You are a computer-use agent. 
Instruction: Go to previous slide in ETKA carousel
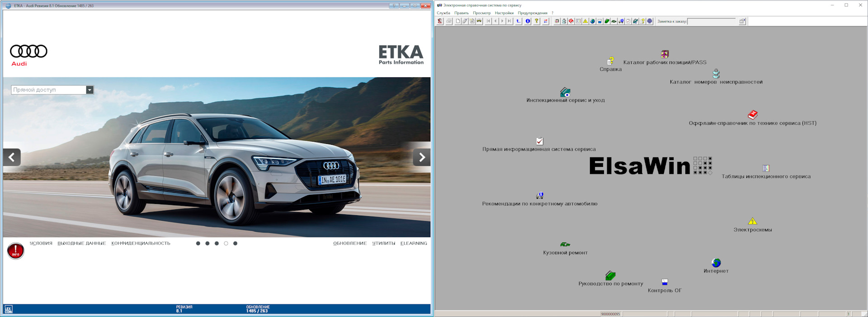(x=12, y=157)
